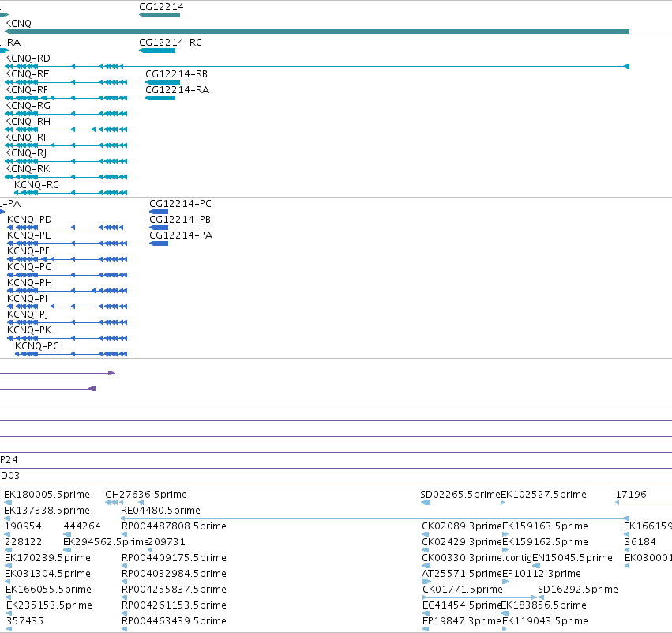This screenshot has height=633, width=672.
Task: Click the EP10112.3prime label
Action: pyautogui.click(x=541, y=575)
